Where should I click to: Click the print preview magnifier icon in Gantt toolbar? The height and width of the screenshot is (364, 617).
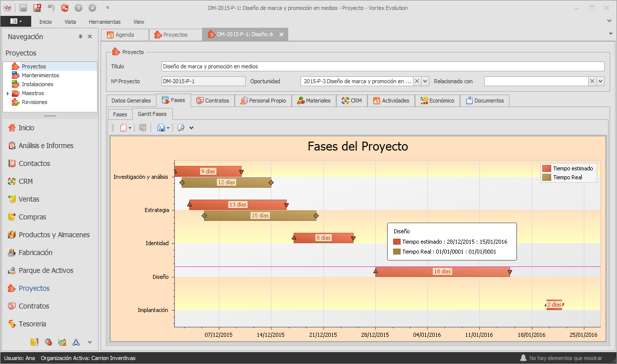click(x=181, y=128)
